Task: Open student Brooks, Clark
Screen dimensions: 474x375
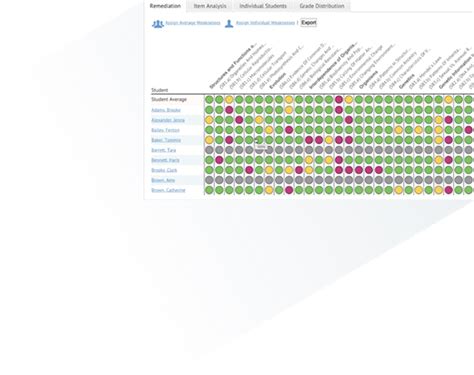Action: click(x=164, y=170)
